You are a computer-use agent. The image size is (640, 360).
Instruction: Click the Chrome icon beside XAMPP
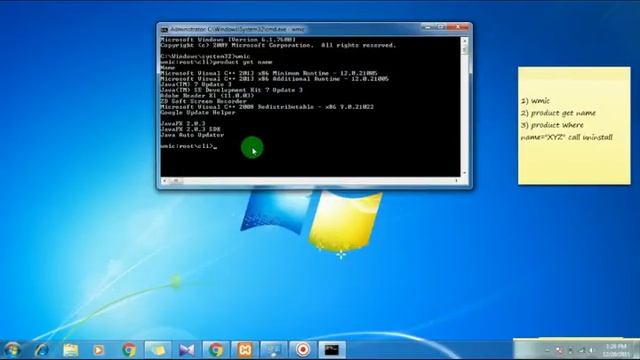coord(216,350)
